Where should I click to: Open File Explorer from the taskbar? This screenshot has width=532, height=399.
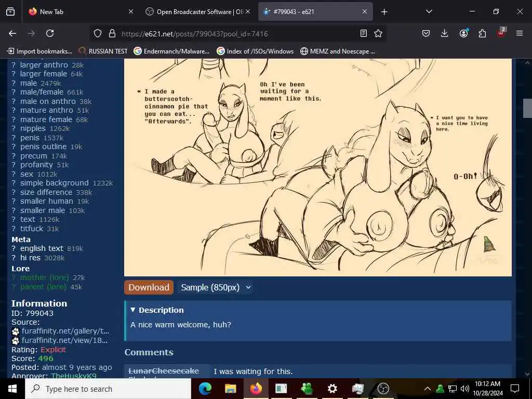point(230,389)
